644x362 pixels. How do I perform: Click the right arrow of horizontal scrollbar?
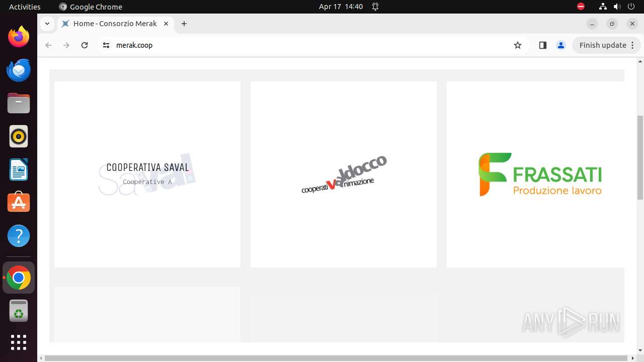(632, 358)
